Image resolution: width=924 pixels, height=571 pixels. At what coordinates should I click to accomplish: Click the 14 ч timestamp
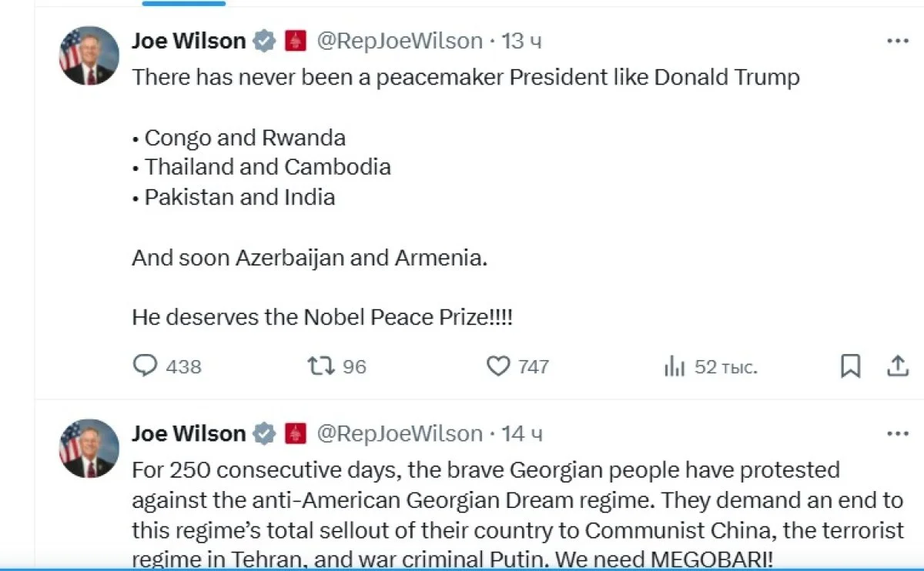coord(522,434)
